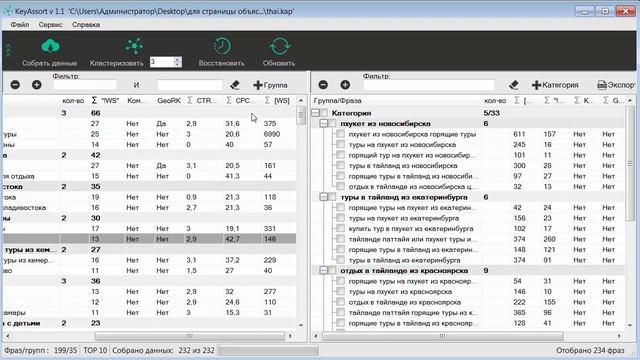Click the data collection progress bar in status bar
Image resolution: width=640 pixels, height=360 pixels.
[268, 350]
